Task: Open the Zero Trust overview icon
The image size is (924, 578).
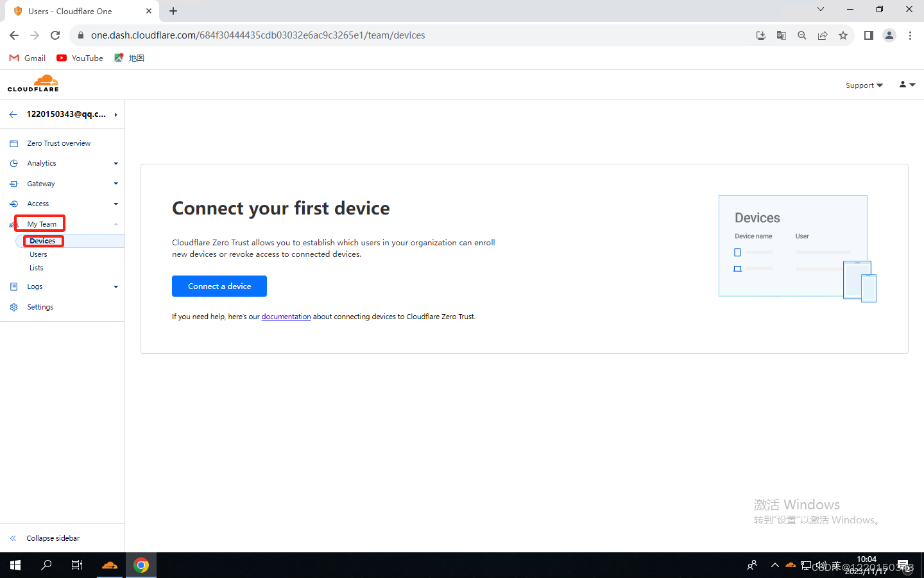Action: tap(13, 143)
